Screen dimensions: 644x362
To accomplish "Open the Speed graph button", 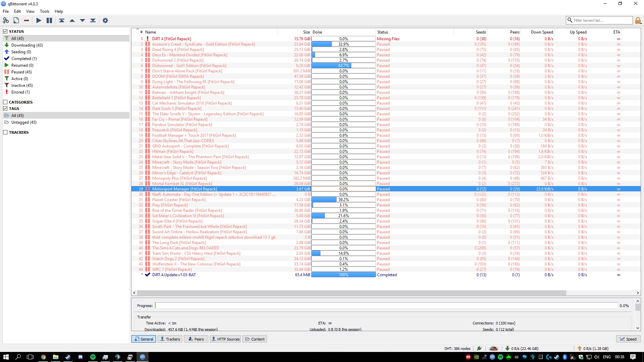I will pyautogui.click(x=628, y=339).
